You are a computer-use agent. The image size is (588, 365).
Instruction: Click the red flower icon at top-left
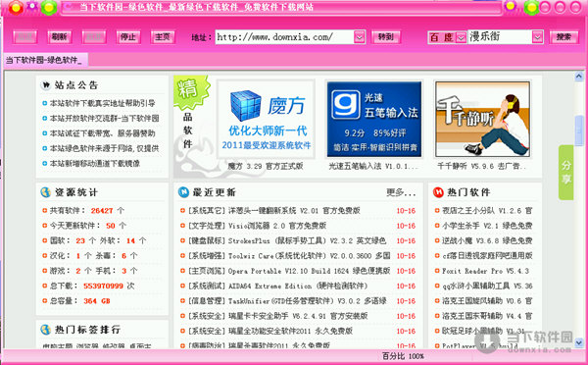click(x=16, y=7)
